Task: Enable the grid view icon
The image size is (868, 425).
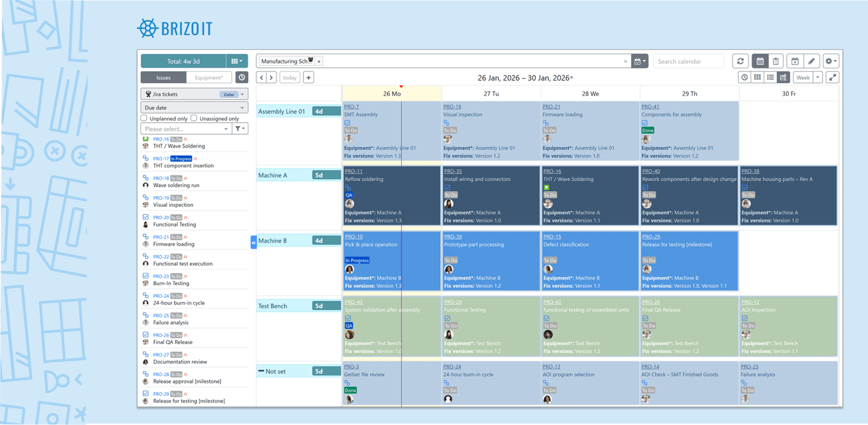Action: [x=757, y=77]
